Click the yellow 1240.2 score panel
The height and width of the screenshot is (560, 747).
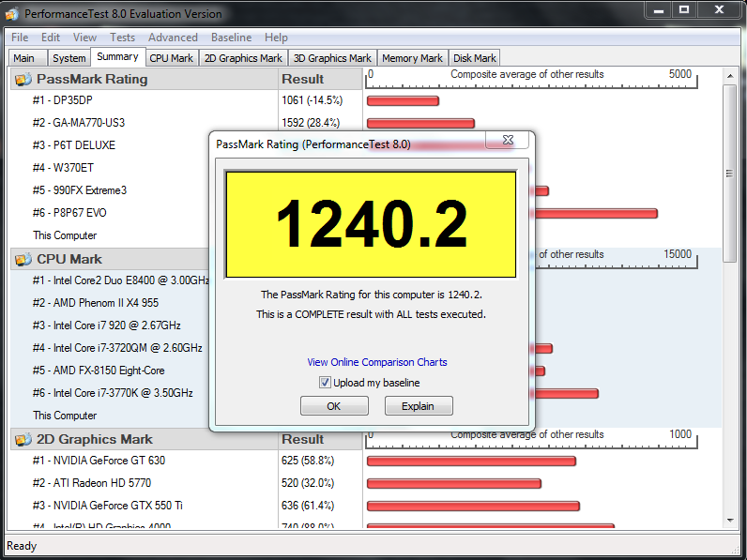click(x=371, y=225)
